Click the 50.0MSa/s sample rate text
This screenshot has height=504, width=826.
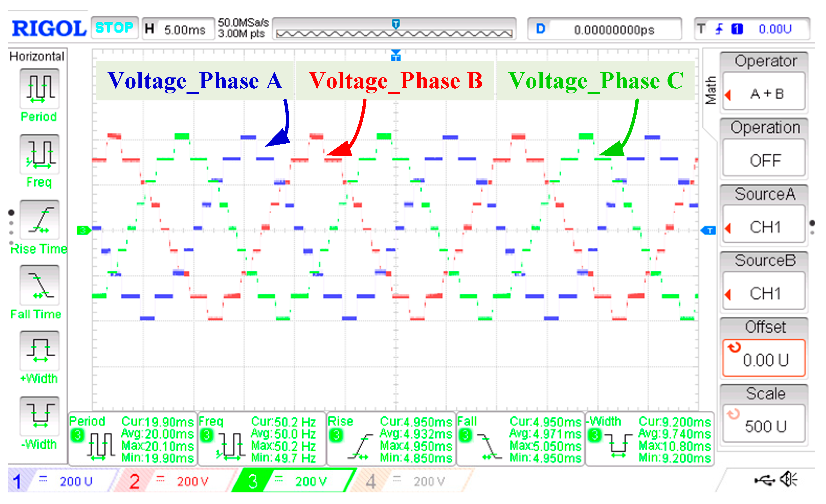[x=243, y=22]
